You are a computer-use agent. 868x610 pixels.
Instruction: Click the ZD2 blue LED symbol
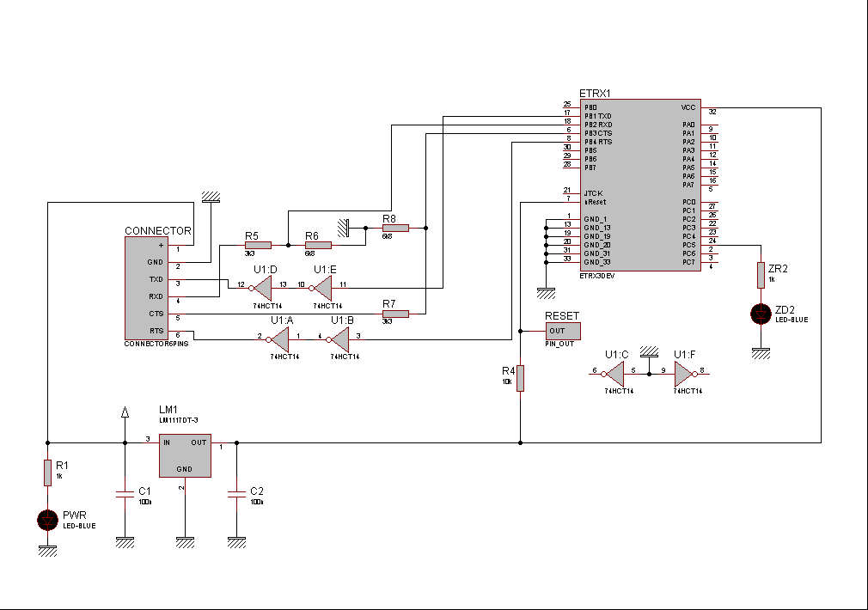(x=761, y=314)
